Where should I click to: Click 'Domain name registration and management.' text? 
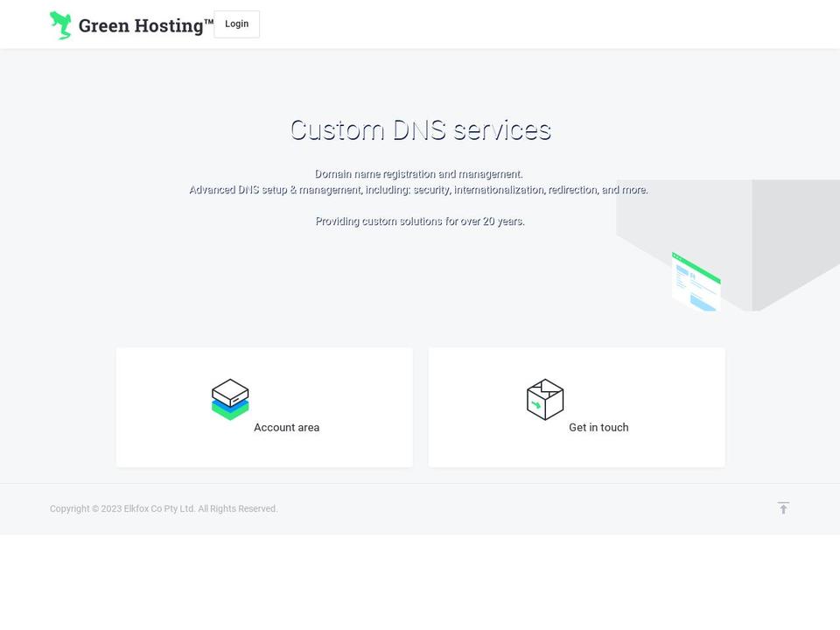[x=419, y=174]
